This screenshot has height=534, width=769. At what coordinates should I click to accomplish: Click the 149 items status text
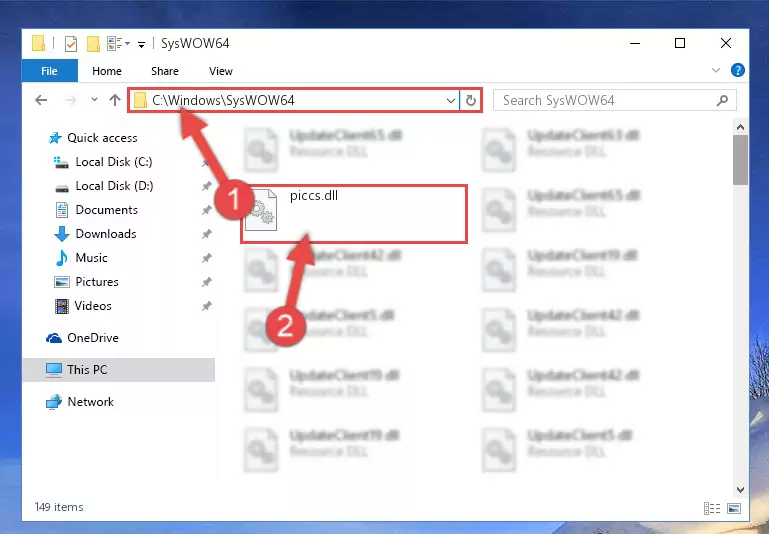pyautogui.click(x=59, y=507)
